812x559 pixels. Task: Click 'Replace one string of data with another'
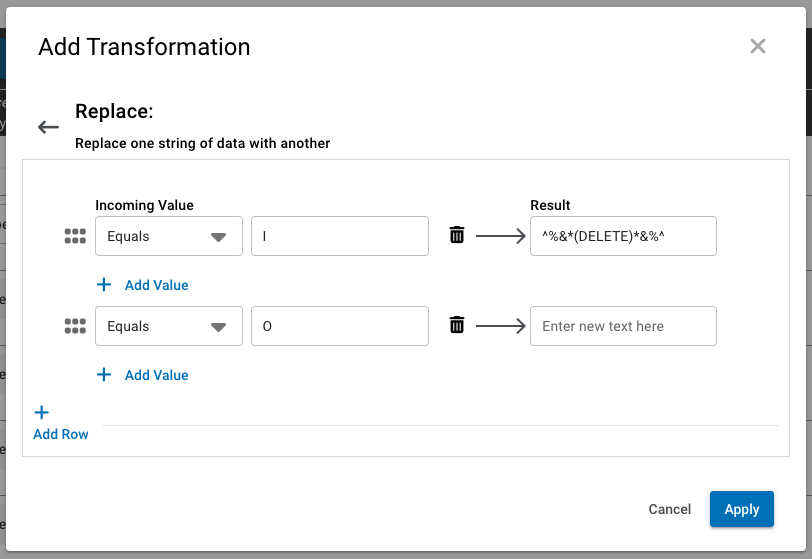tap(202, 144)
